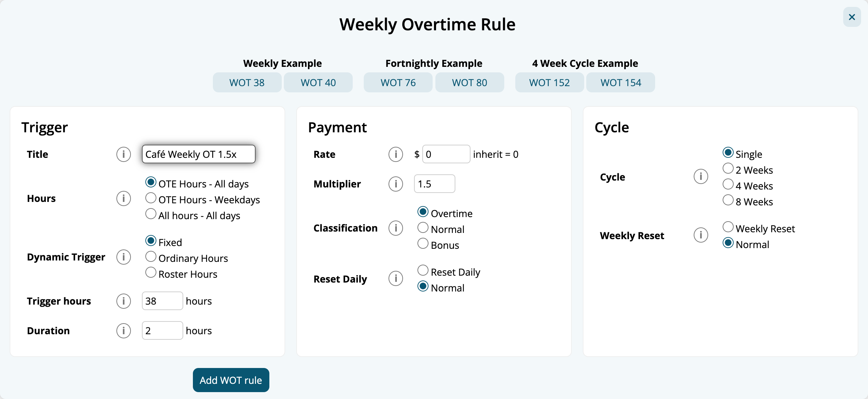Click the info icon next to Title

click(123, 154)
